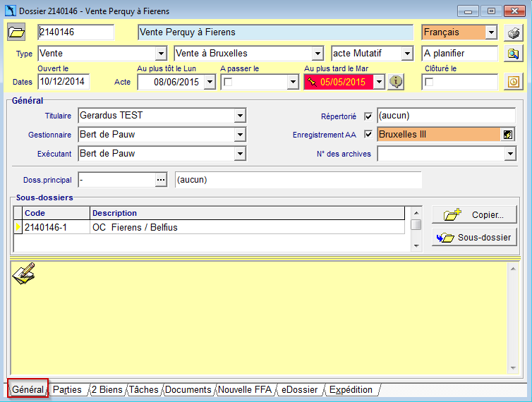Click the application icon in title bar
Image resolution: width=532 pixels, height=402 pixels.
pyautogui.click(x=11, y=11)
